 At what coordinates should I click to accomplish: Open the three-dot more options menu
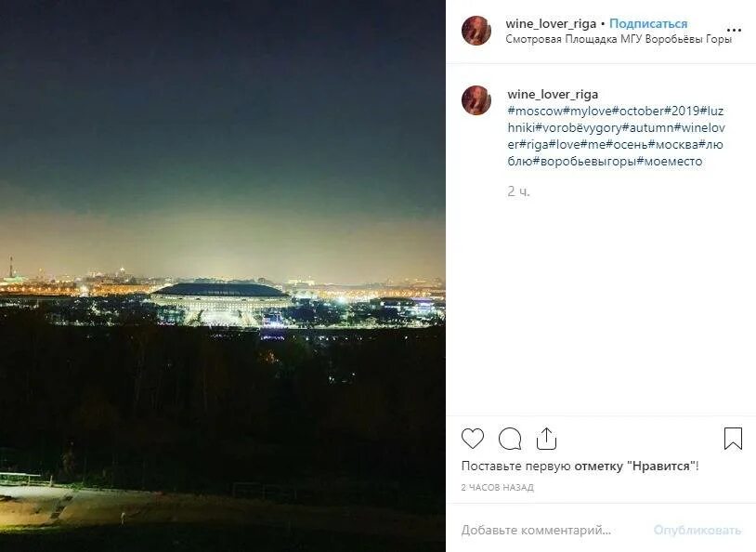(734, 31)
